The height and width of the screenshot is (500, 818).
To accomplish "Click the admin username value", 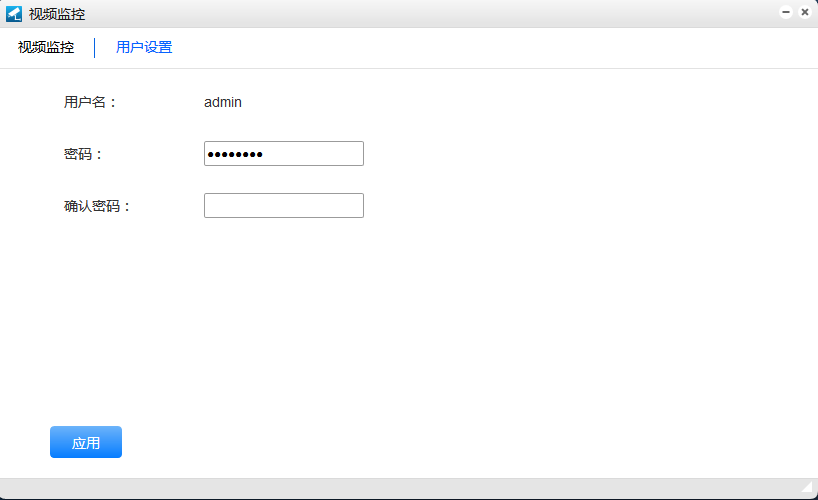I will click(x=222, y=102).
